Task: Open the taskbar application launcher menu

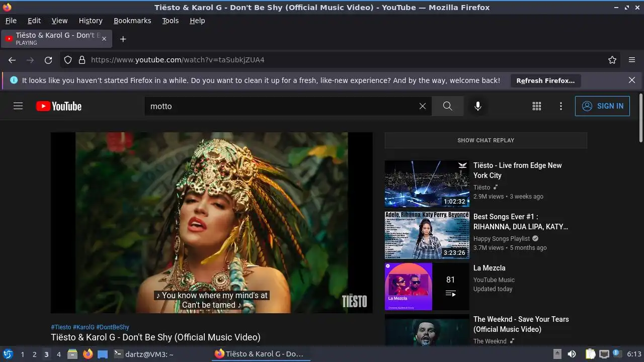Action: [8, 354]
